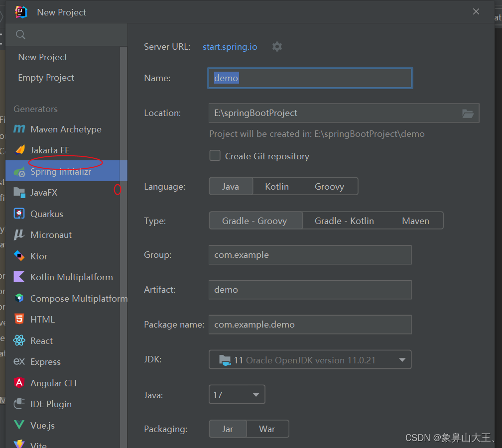Close the New Project dialog
The width and height of the screenshot is (502, 448).
coord(476,12)
